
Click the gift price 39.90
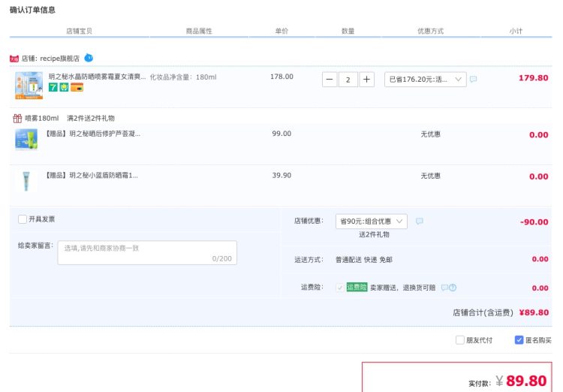[x=281, y=175]
